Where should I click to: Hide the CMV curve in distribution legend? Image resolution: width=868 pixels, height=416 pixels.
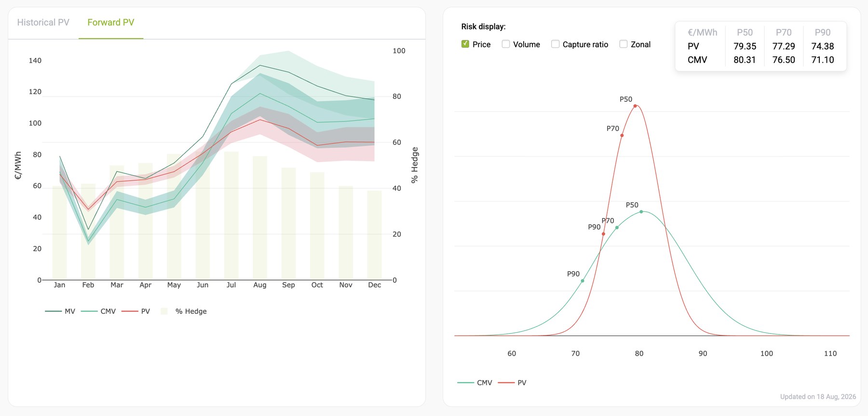pyautogui.click(x=475, y=383)
